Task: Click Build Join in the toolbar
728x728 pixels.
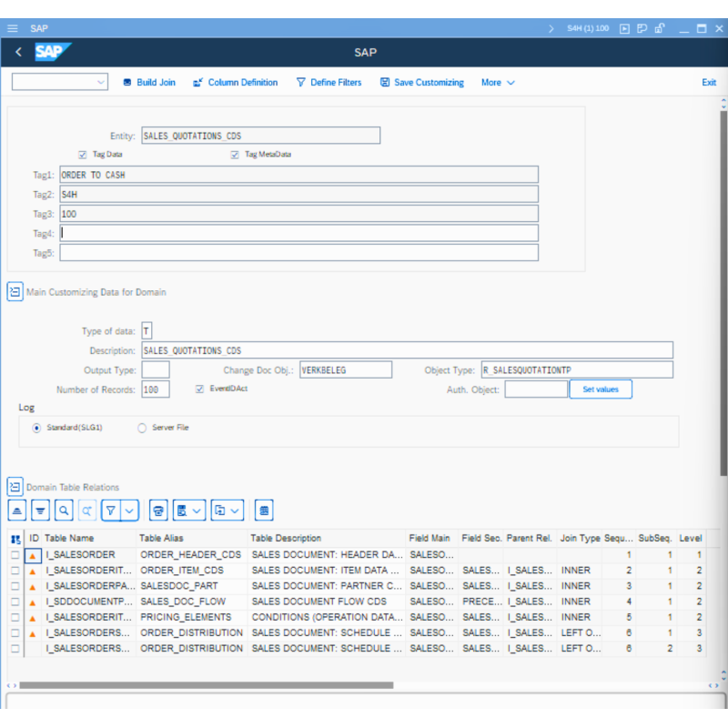Action: pos(148,83)
